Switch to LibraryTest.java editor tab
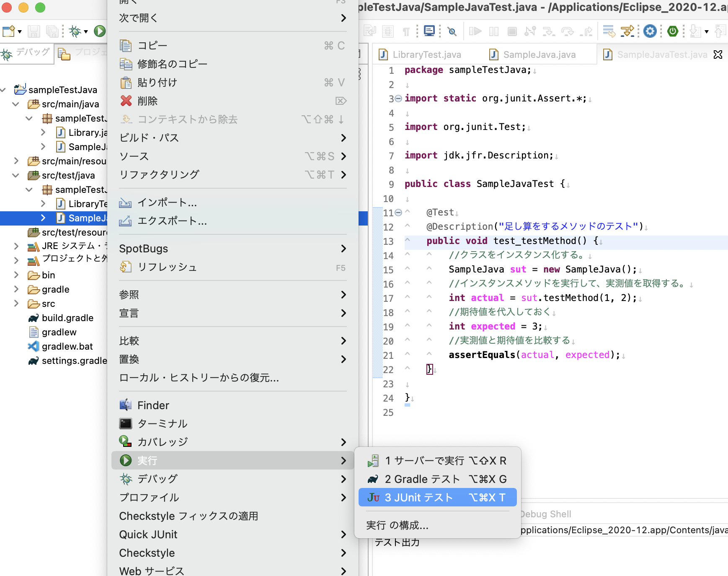 click(420, 54)
